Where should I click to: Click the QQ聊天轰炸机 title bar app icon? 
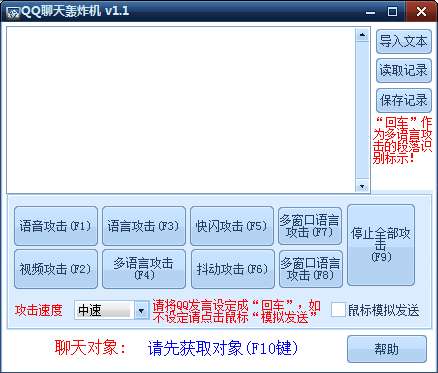pos(13,12)
